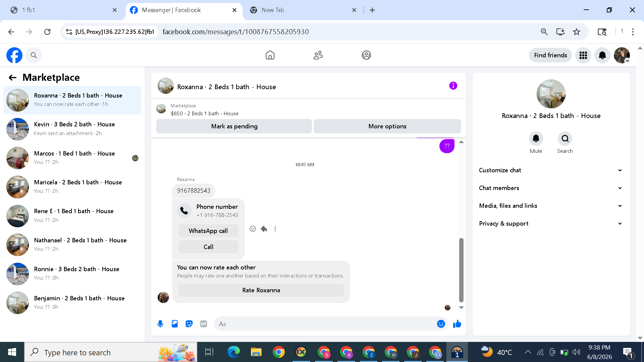
Task: Click Windows Start button
Action: (x=12, y=352)
